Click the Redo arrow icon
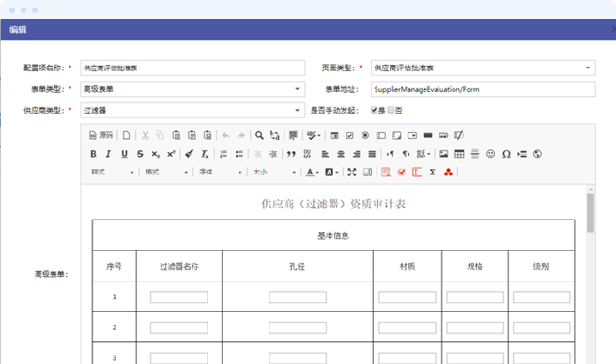Image resolution: width=616 pixels, height=364 pixels. point(240,135)
